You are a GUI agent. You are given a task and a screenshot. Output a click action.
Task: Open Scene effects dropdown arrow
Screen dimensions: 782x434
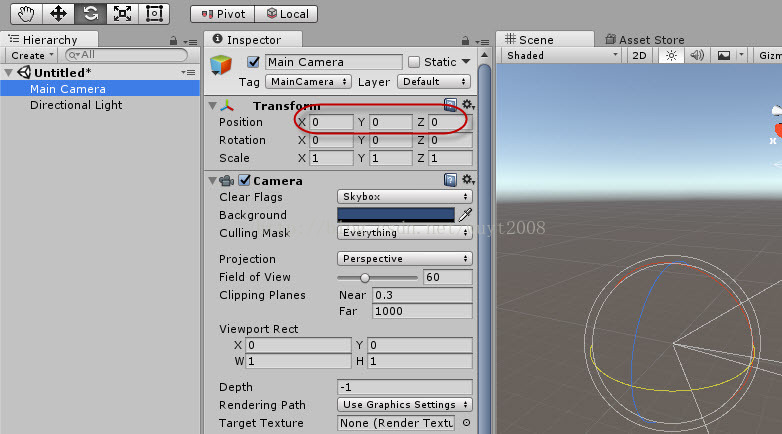[742, 55]
